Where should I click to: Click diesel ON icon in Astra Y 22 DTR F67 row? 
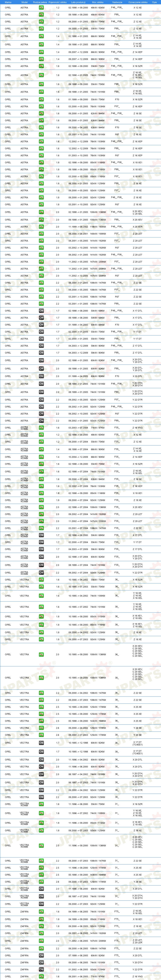(x=41, y=414)
